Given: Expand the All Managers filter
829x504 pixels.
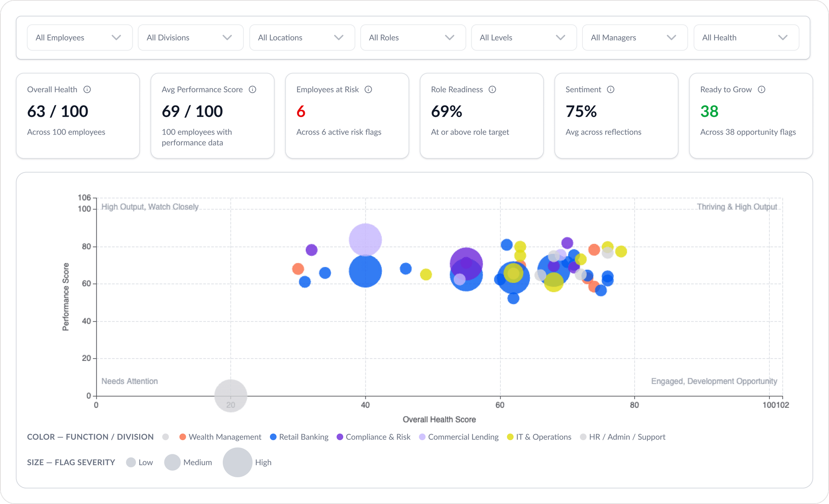Looking at the screenshot, I should (635, 38).
